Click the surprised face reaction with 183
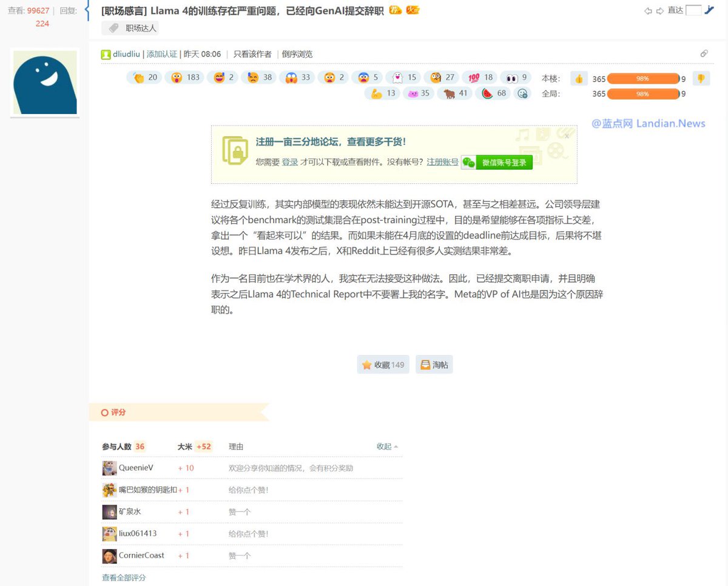This screenshot has height=586, width=728. click(x=185, y=78)
